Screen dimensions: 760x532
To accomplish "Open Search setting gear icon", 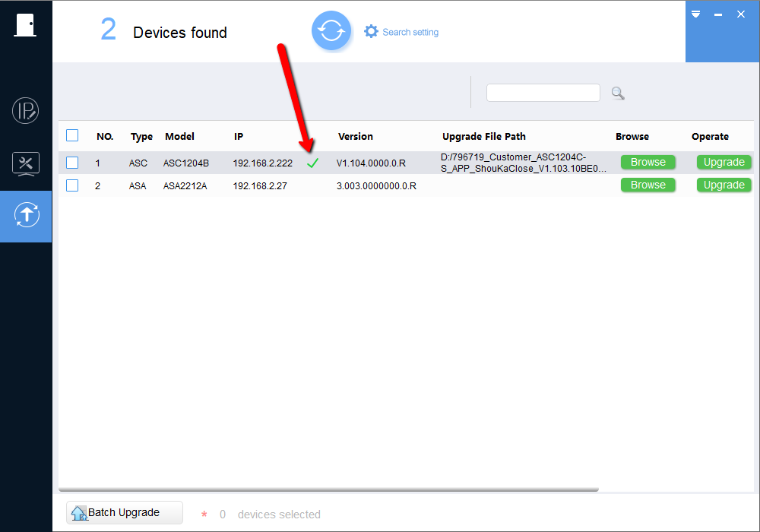I will coord(371,31).
